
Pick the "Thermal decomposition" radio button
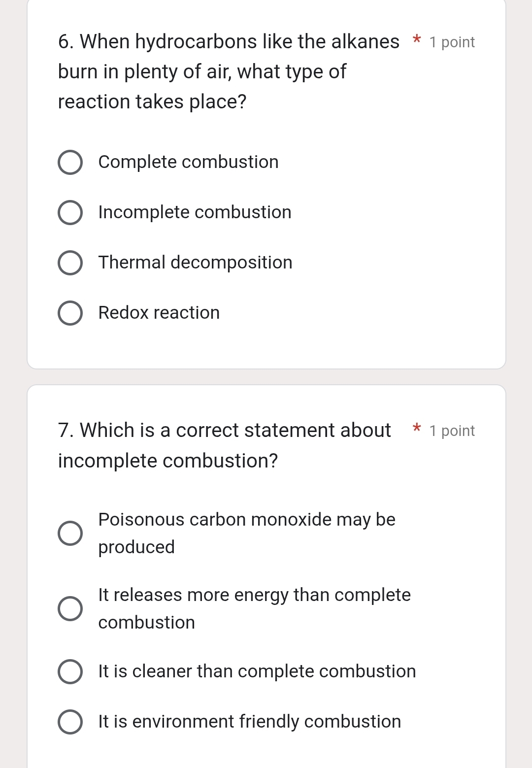tap(70, 263)
